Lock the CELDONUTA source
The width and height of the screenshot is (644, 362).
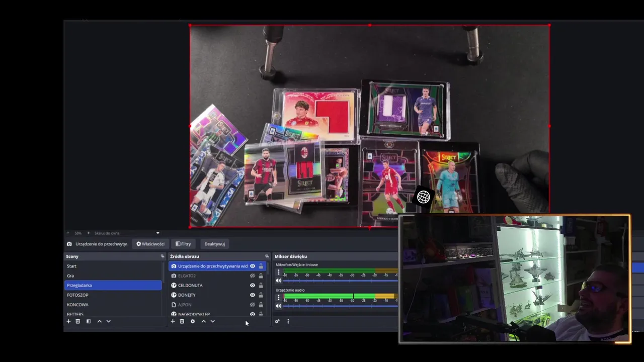[x=261, y=285]
